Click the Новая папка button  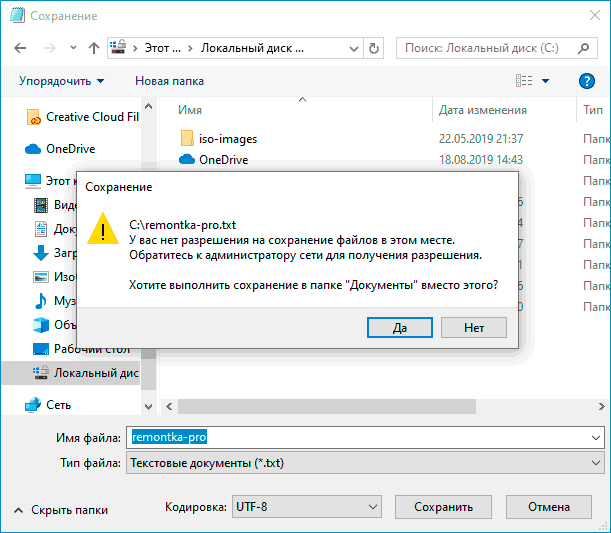point(169,81)
